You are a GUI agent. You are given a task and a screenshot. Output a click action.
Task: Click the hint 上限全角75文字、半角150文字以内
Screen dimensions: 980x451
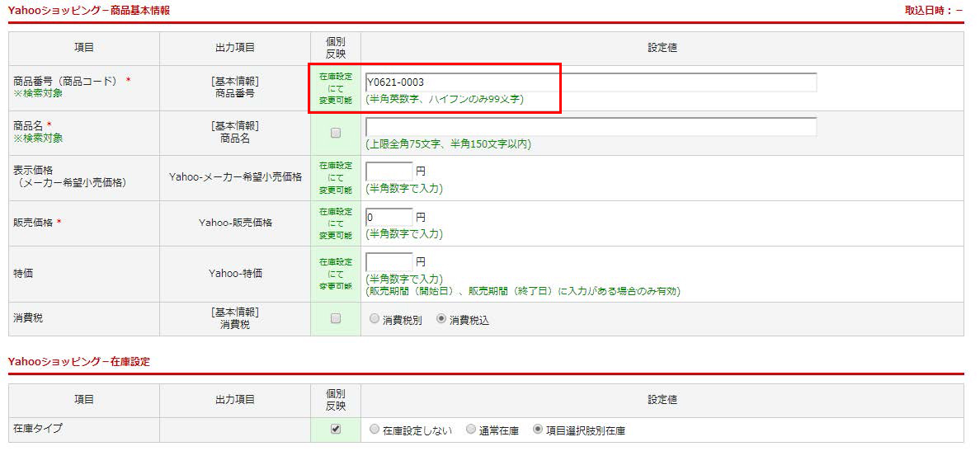[448, 144]
